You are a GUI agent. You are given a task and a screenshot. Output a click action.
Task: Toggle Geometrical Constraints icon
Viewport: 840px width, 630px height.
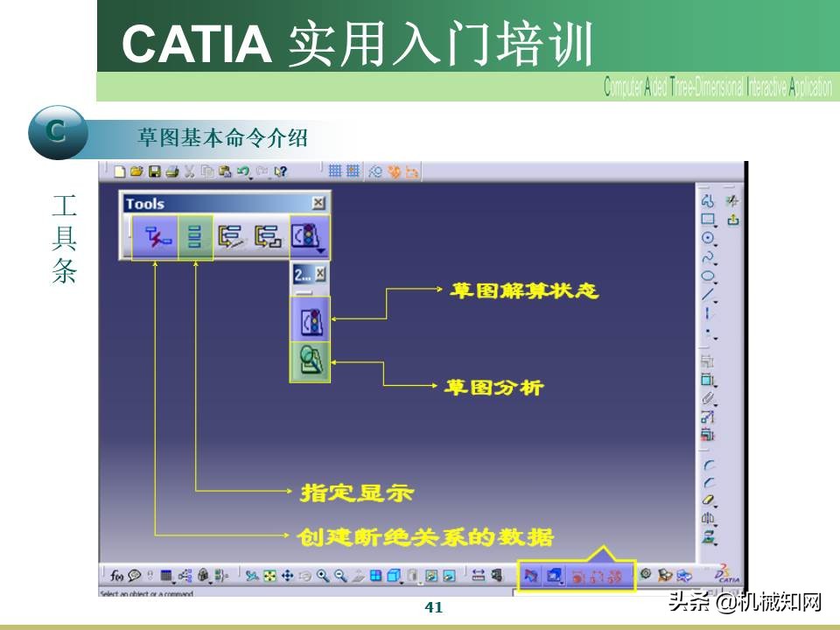point(395,171)
